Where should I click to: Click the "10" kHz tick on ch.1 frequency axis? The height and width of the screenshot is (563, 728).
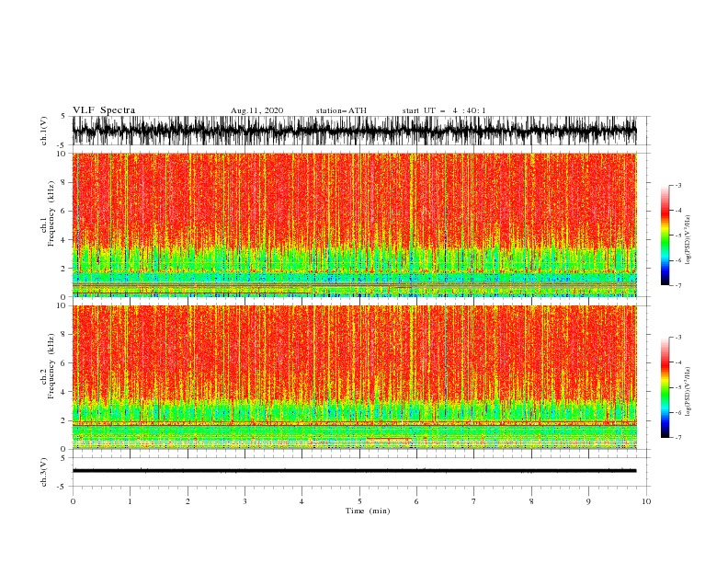(62, 154)
